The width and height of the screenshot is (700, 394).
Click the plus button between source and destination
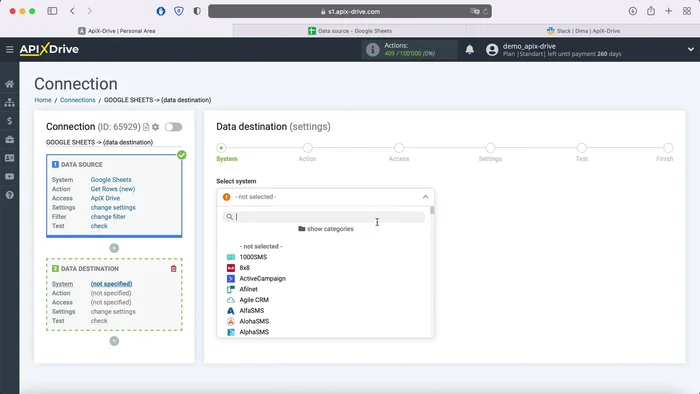tap(114, 248)
